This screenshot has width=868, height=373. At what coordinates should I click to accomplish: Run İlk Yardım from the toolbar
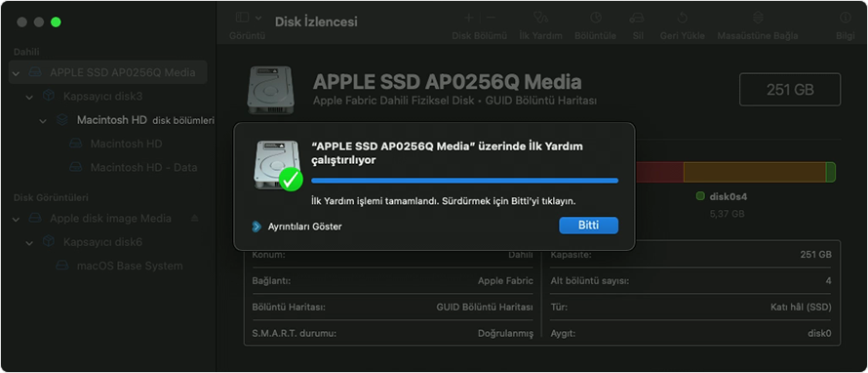coord(540,18)
